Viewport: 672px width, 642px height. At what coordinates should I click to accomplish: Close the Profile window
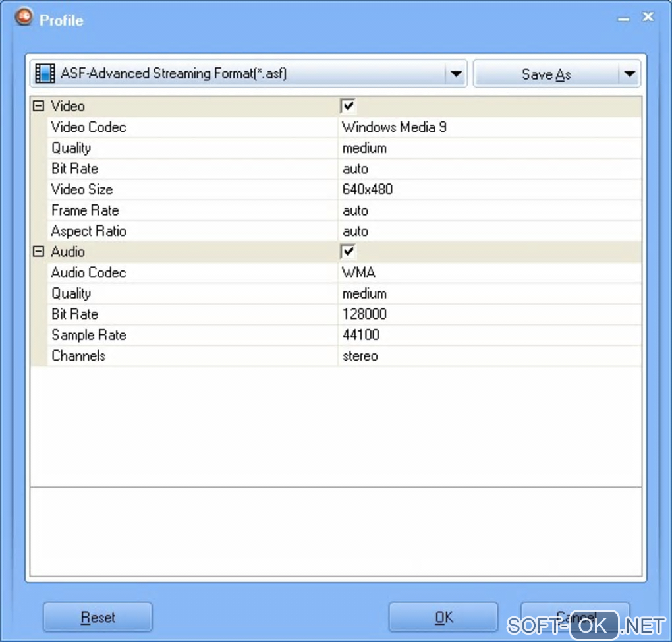click(x=648, y=16)
